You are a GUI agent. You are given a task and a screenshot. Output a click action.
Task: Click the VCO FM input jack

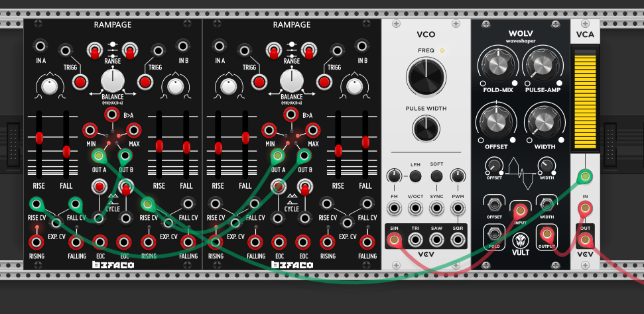[x=394, y=209]
